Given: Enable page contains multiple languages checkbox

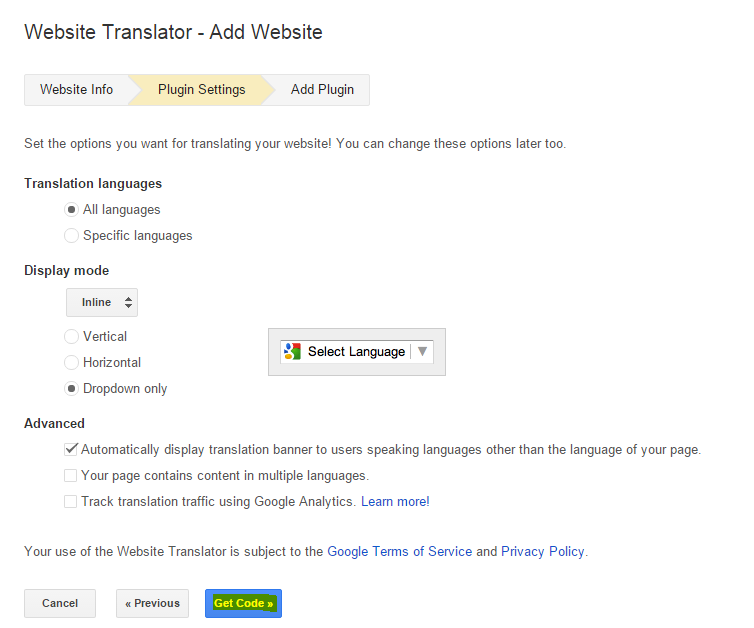Looking at the screenshot, I should click(x=71, y=476).
